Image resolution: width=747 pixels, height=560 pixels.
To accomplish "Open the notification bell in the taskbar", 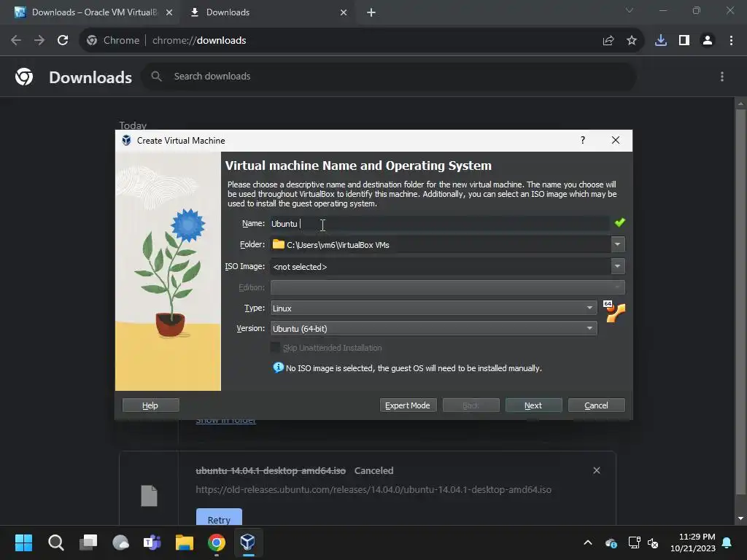I will pos(727,542).
